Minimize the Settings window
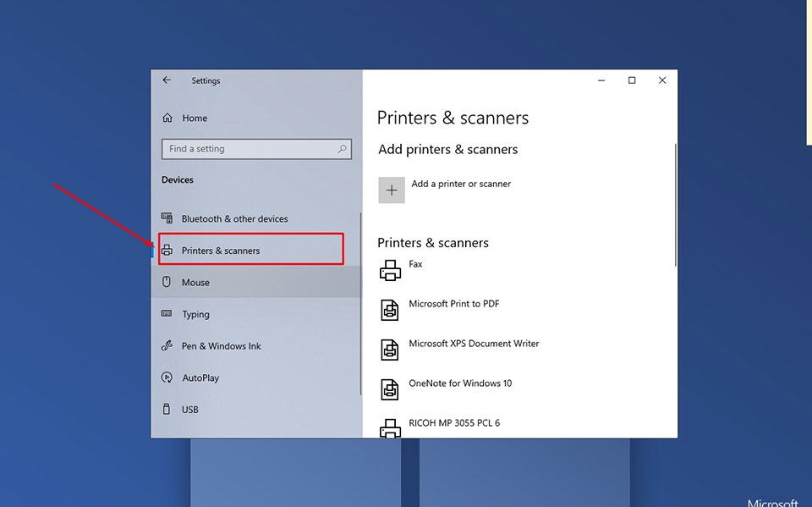 (x=601, y=80)
